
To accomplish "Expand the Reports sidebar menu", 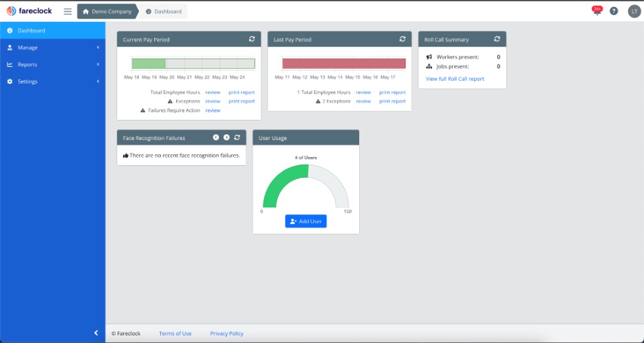I will (x=52, y=65).
